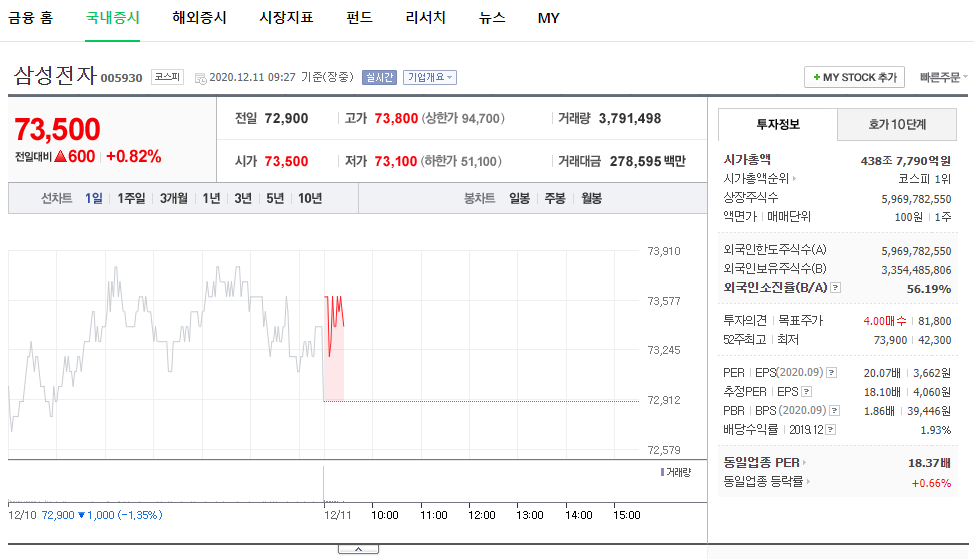Open the 빠른주문 dropdown
The image size is (974, 559).
click(943, 77)
